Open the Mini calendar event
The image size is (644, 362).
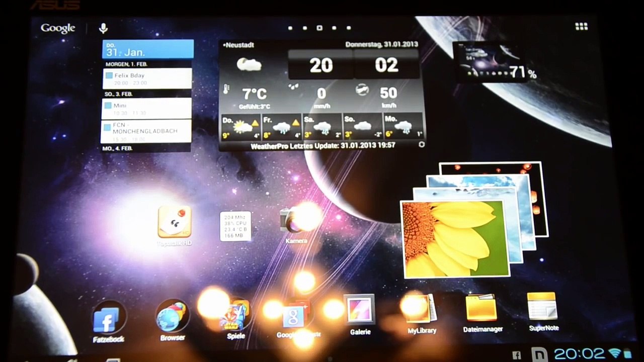[x=147, y=108]
